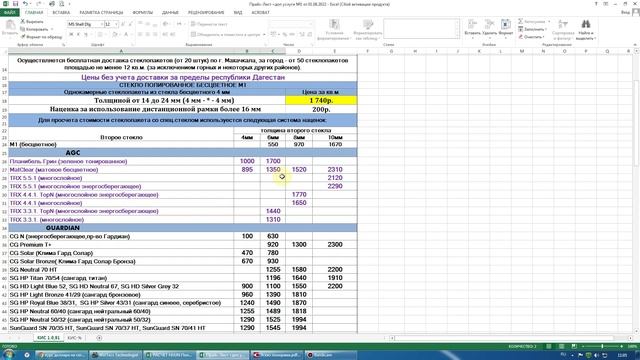Screen dimensions: 640x360
Task: Open Merge and Center (Объединить) dropdown arrow
Action: coord(264,34)
